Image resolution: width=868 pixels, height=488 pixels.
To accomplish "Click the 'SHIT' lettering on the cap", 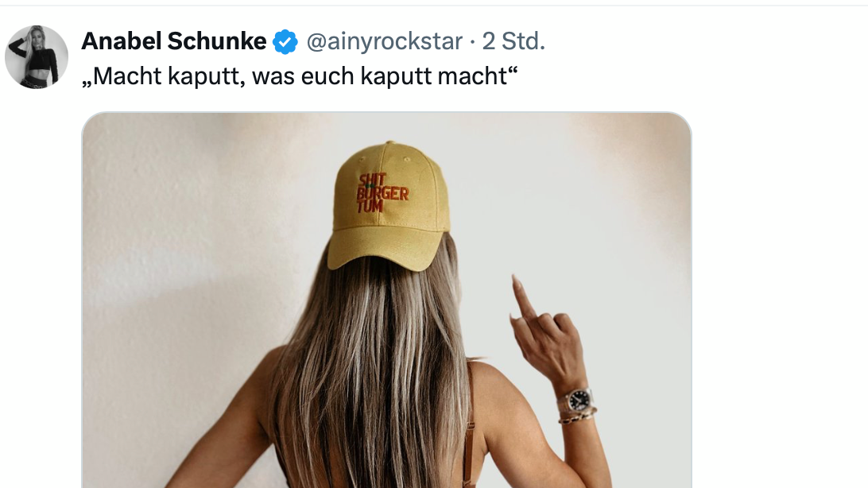I will (372, 180).
